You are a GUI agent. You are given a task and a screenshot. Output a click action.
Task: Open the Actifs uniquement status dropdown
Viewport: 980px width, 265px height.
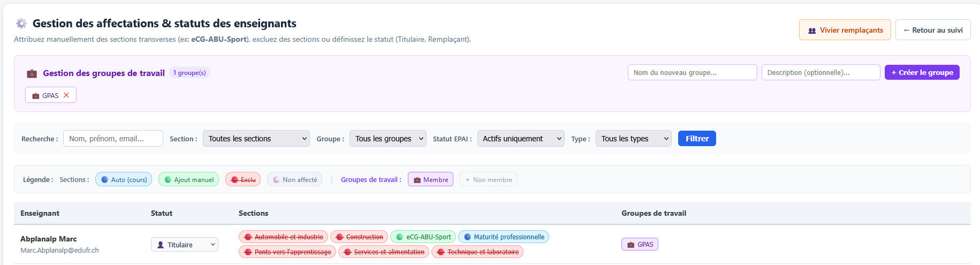[521, 139]
